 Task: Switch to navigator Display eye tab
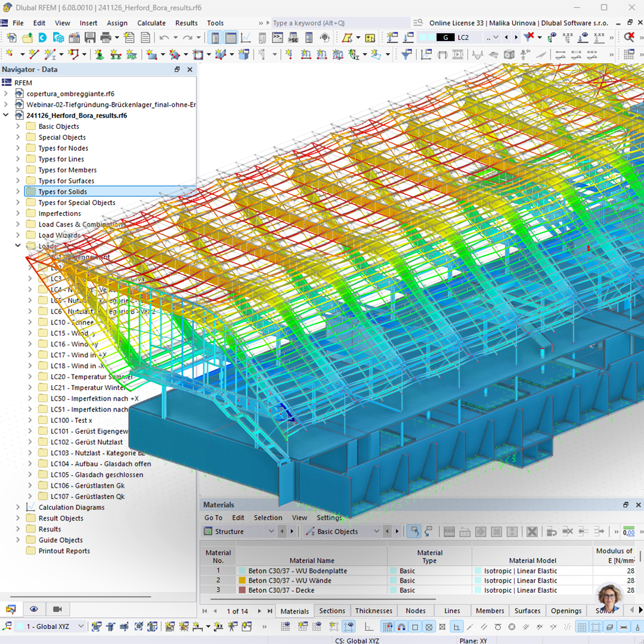tap(34, 609)
